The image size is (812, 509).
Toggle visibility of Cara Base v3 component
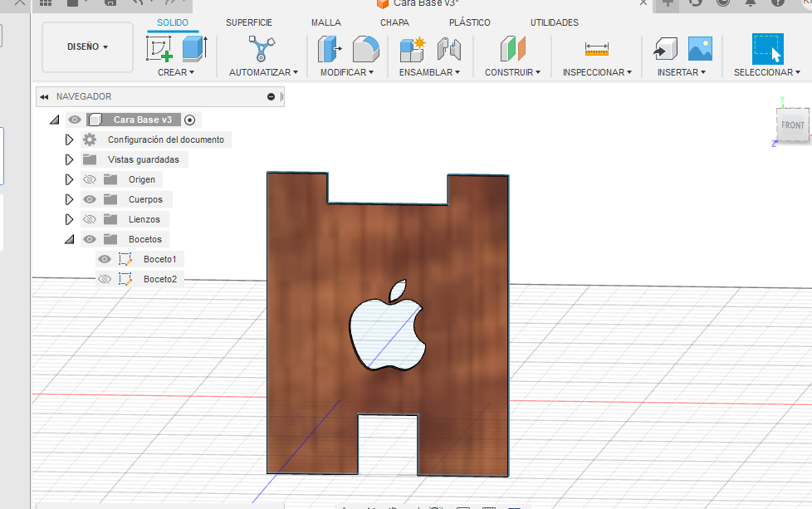[75, 120]
